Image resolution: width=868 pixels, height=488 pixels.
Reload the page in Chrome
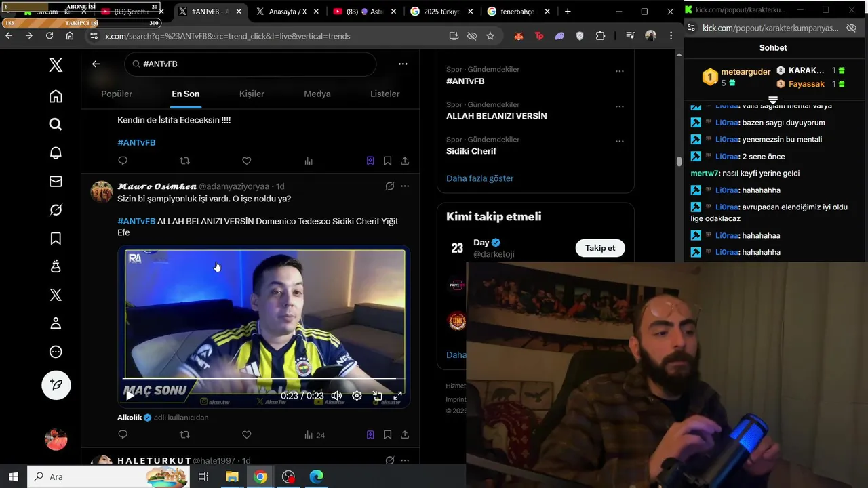(49, 36)
